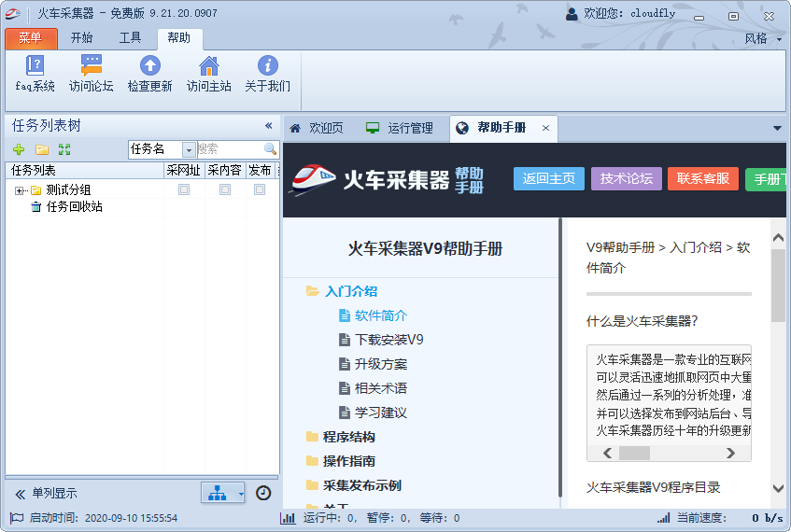
Task: Click the startup time flag icon
Action: point(17,518)
